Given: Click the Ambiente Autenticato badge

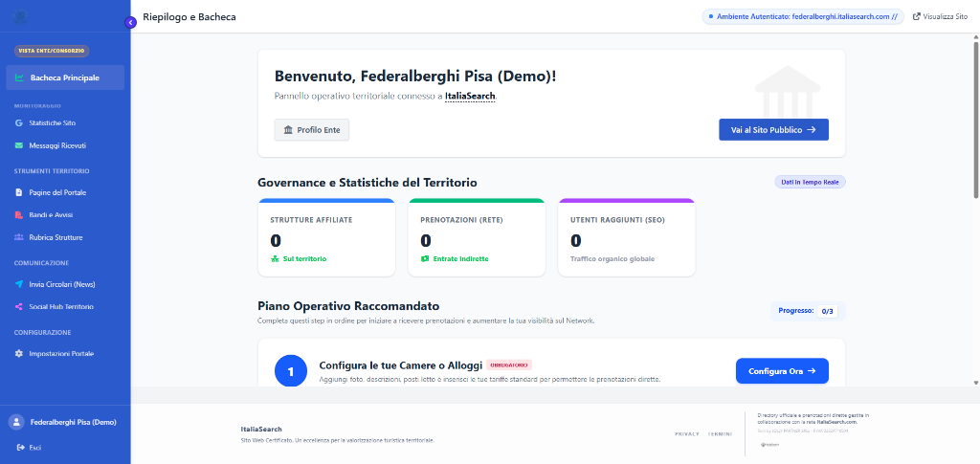Looking at the screenshot, I should click(803, 17).
